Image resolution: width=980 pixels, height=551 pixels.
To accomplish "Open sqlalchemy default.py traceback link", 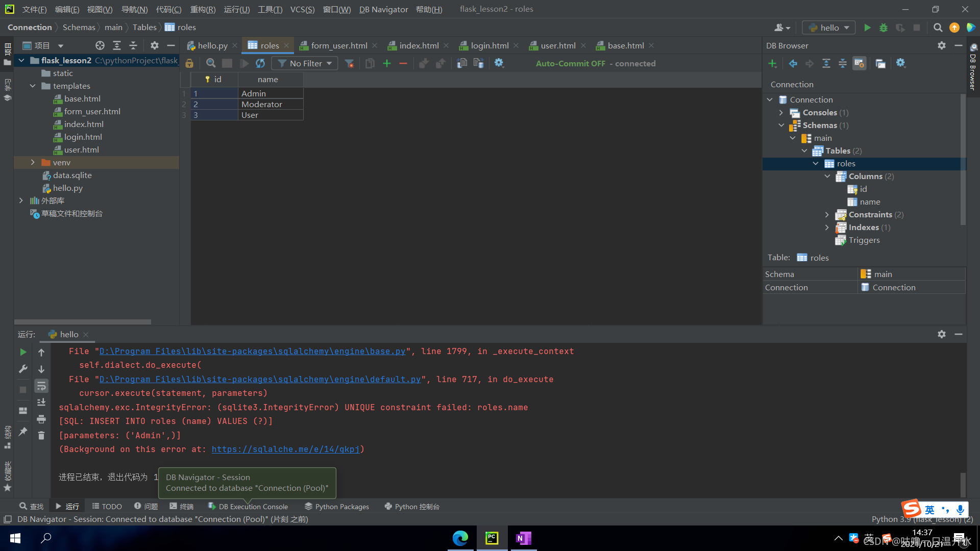I will 260,379.
